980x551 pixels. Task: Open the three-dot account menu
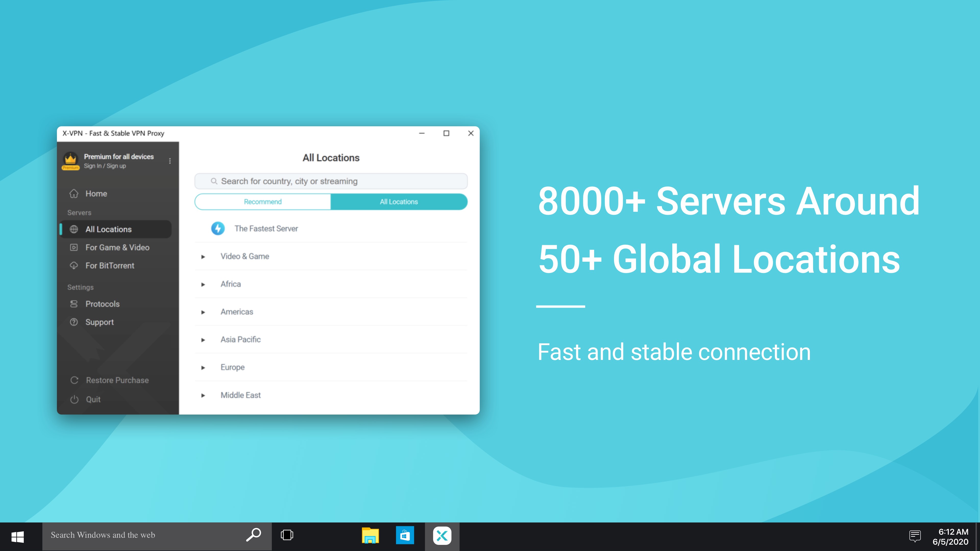tap(170, 161)
